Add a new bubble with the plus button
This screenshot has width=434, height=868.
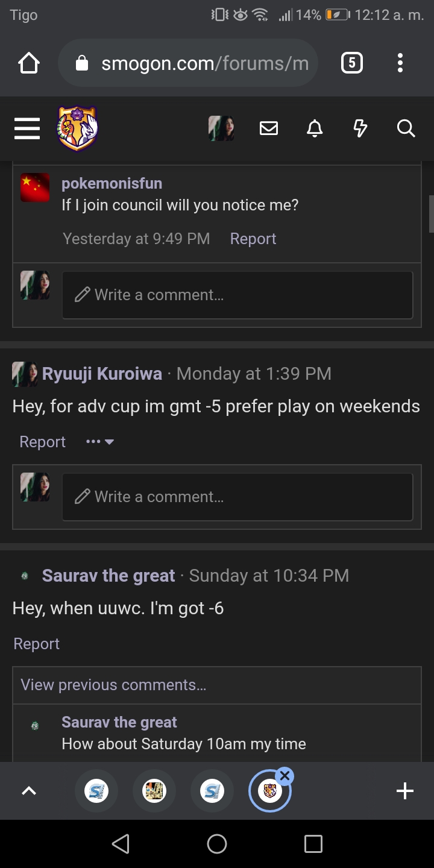tap(405, 790)
